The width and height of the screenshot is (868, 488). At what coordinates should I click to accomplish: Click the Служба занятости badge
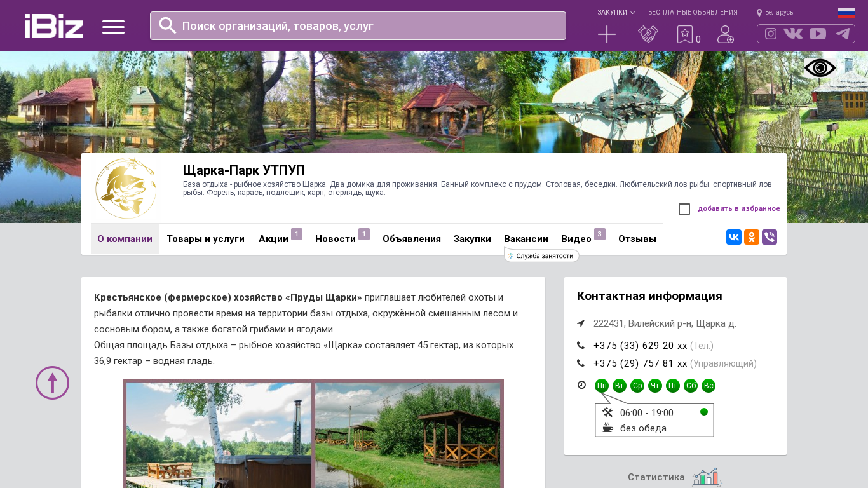[541, 255]
